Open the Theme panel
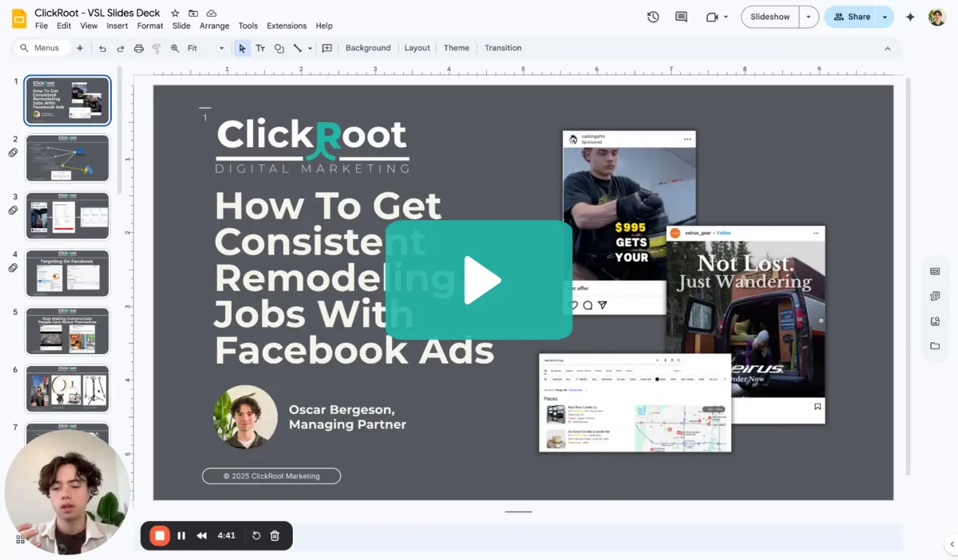The height and width of the screenshot is (560, 958). (x=457, y=48)
